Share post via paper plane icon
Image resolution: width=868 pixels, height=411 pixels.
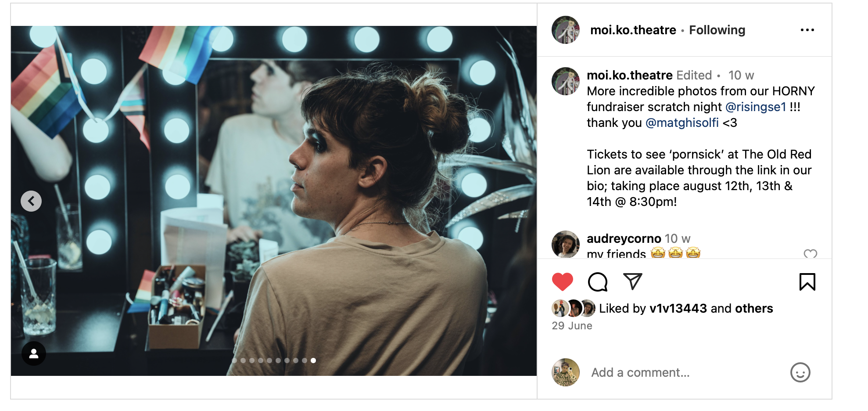[632, 281]
